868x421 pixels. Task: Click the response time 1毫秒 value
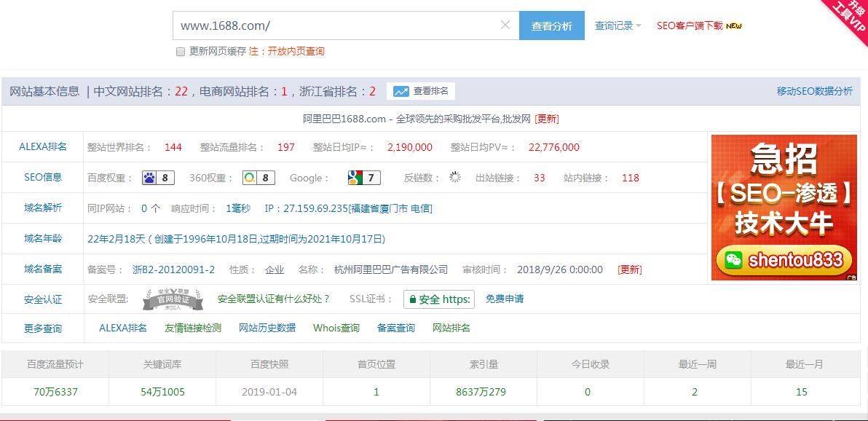click(x=237, y=208)
